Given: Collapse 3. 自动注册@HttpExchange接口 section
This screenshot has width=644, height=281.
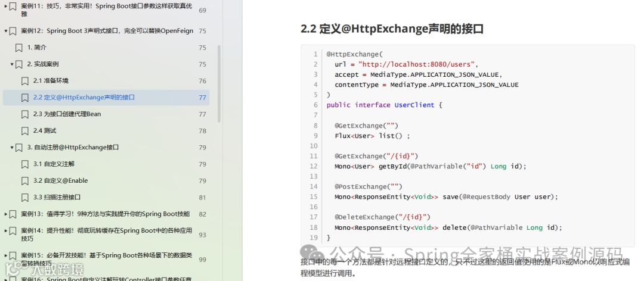Looking at the screenshot, I should [11, 147].
